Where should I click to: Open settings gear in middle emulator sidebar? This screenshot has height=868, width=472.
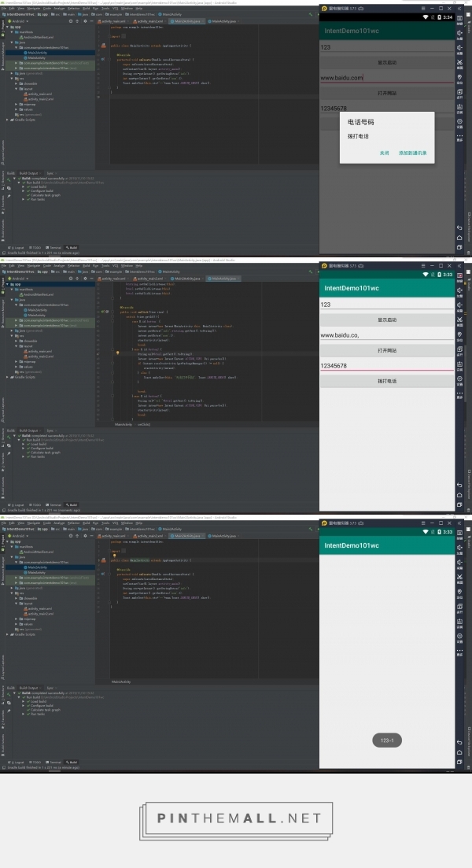(460, 379)
